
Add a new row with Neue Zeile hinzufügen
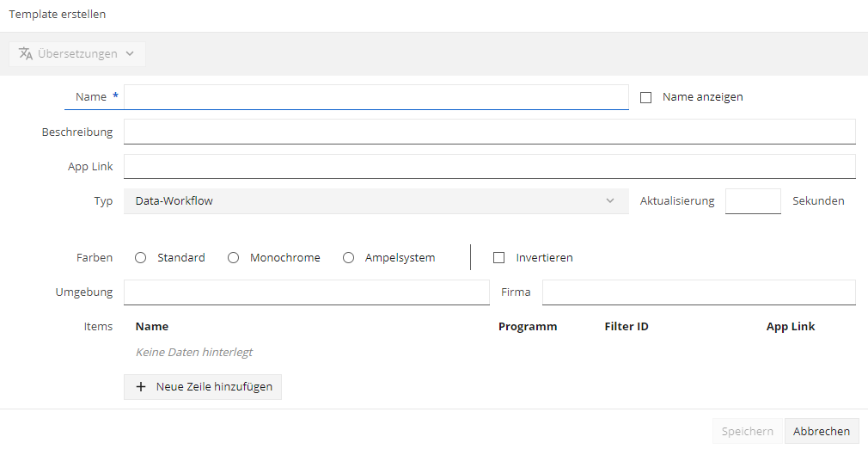[203, 387]
